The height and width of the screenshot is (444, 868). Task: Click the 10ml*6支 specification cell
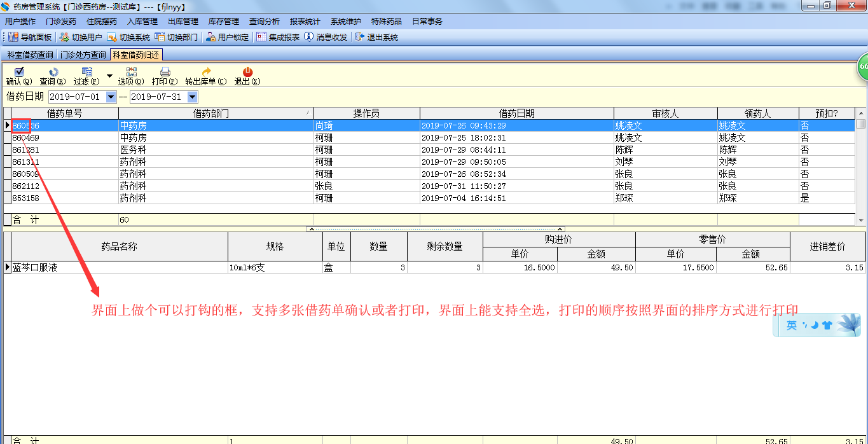coord(275,268)
